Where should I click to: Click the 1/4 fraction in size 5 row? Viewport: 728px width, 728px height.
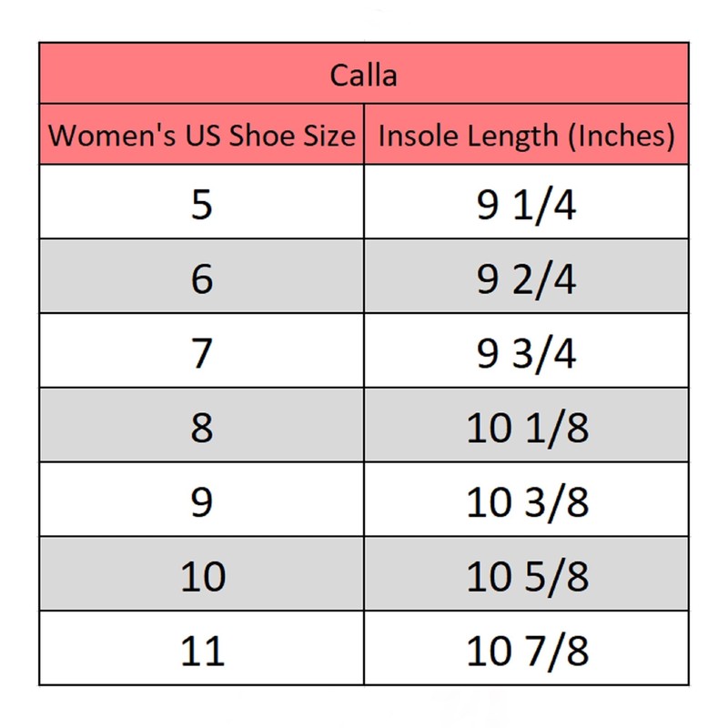coord(543,207)
